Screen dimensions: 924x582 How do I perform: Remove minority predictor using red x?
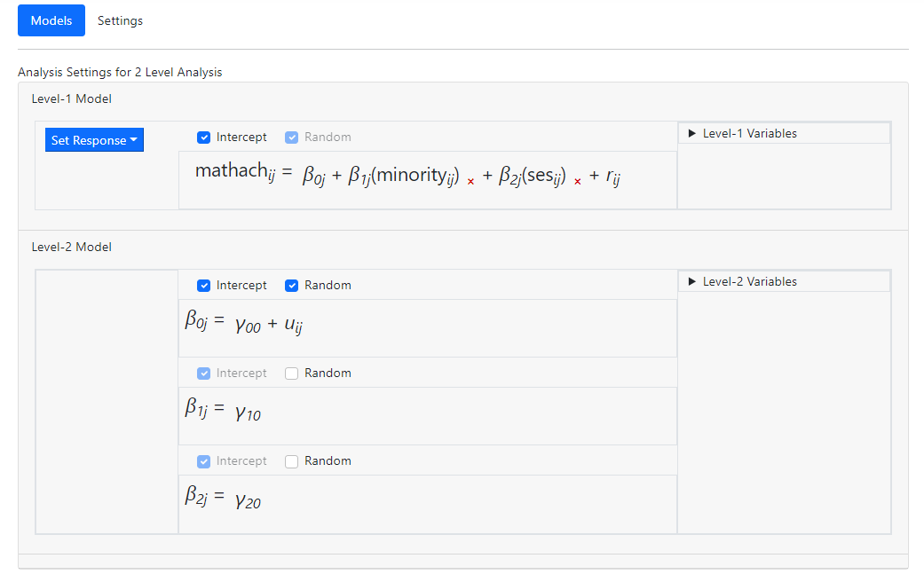(470, 182)
